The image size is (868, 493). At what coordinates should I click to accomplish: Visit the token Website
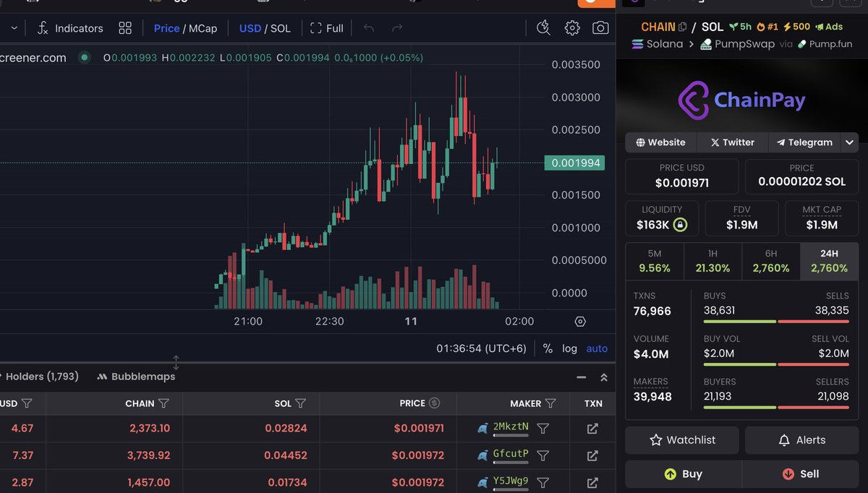click(x=660, y=142)
